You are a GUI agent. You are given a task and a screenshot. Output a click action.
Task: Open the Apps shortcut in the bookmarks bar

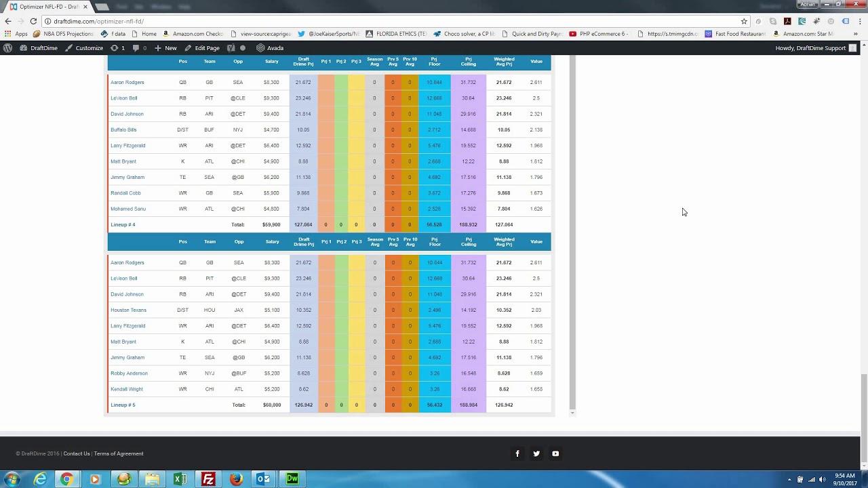(x=16, y=34)
